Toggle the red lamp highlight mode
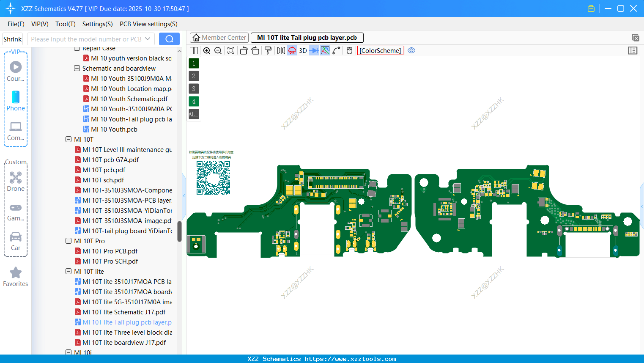The width and height of the screenshot is (644, 363). [x=292, y=50]
